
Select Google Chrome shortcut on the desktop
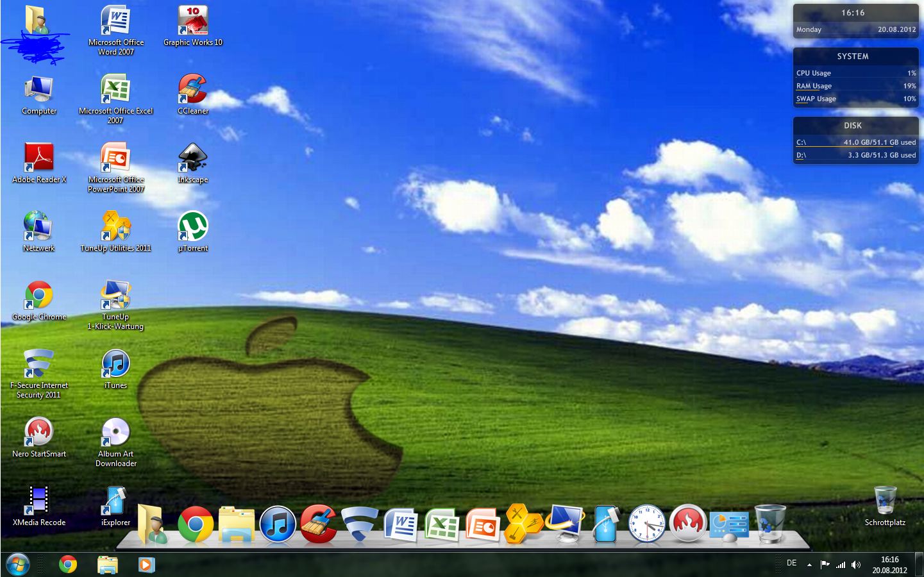tap(39, 301)
